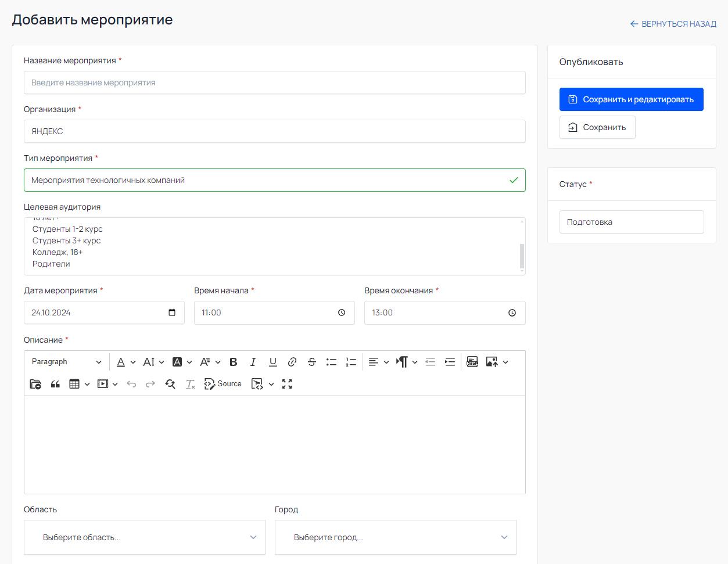Insert a block quote
This screenshot has height=564, width=728.
pos(55,384)
